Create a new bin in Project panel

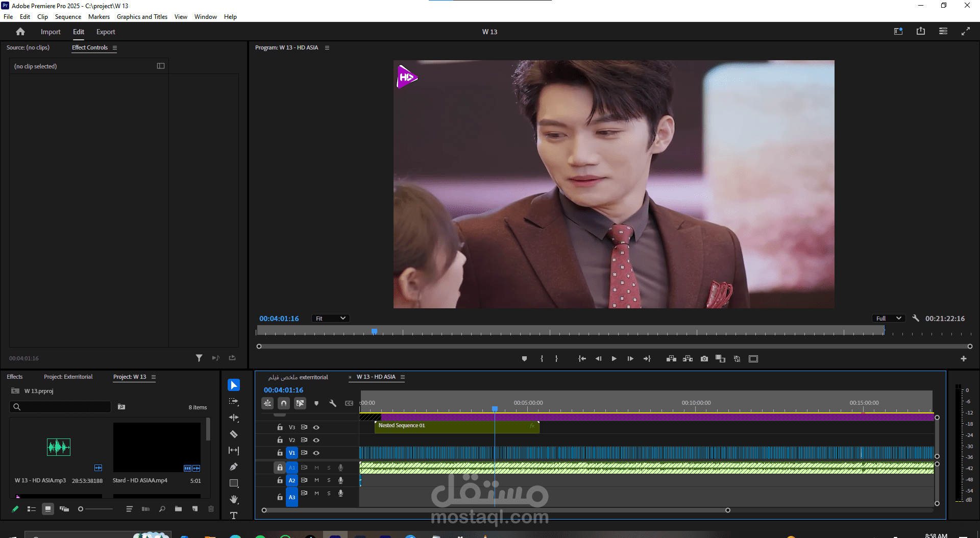178,509
